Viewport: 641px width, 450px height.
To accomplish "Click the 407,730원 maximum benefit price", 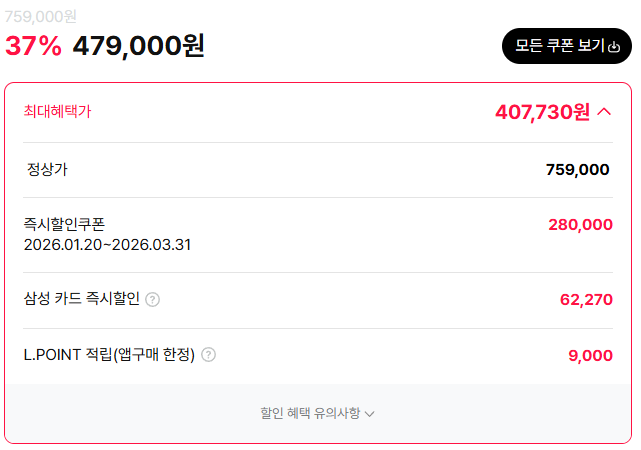I will click(x=542, y=112).
